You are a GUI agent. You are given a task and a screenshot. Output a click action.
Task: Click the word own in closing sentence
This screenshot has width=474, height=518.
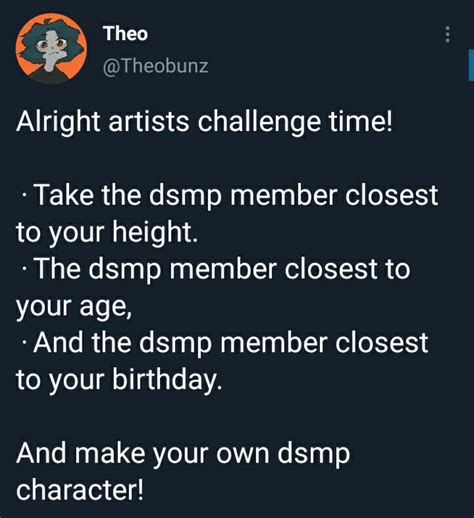click(x=242, y=455)
